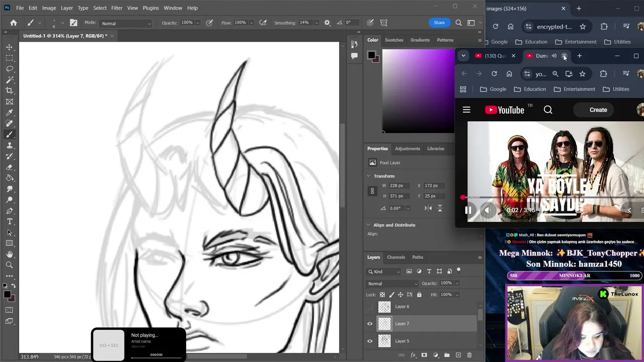Pause the YouTube video
The width and height of the screenshot is (644, 362).
pyautogui.click(x=468, y=210)
